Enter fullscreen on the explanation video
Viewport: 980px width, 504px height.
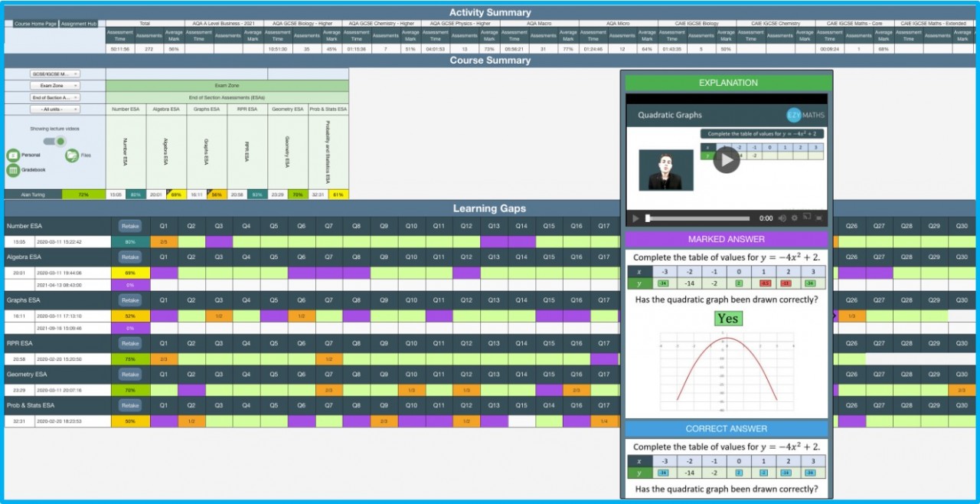click(x=818, y=218)
